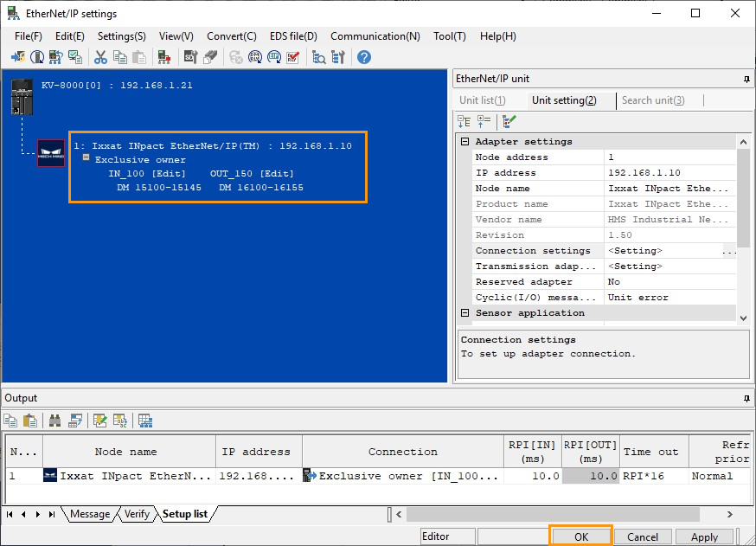756x546 pixels.
Task: Open Help using the blue question mark icon
Action: [x=362, y=57]
